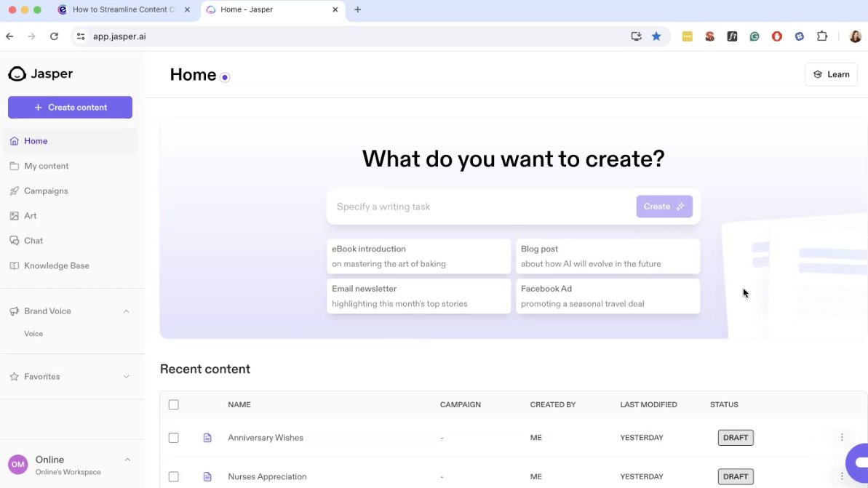Screen dimensions: 868x488
Task: Expand the Favorites section
Action: [126, 377]
